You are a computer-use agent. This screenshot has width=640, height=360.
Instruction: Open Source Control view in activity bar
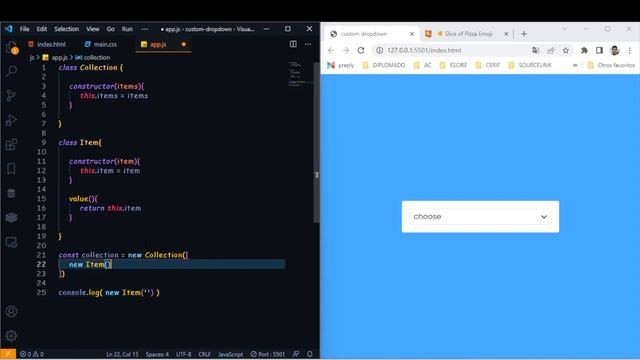pyautogui.click(x=11, y=96)
